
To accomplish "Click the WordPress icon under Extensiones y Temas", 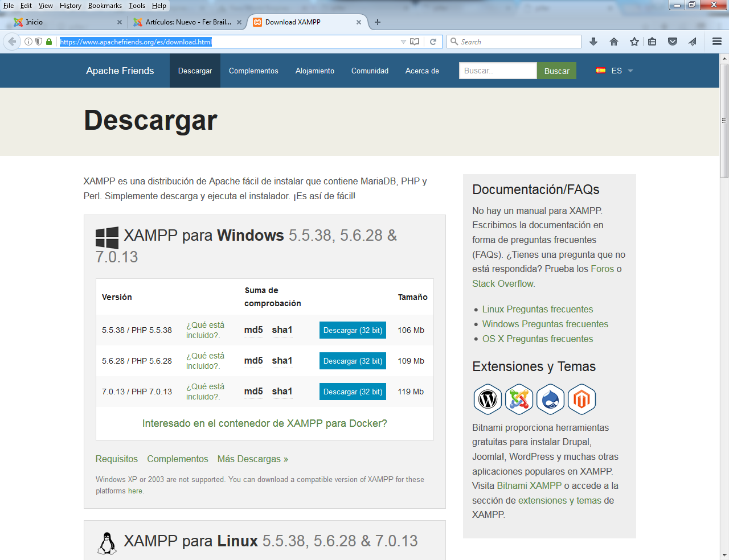I will point(487,399).
